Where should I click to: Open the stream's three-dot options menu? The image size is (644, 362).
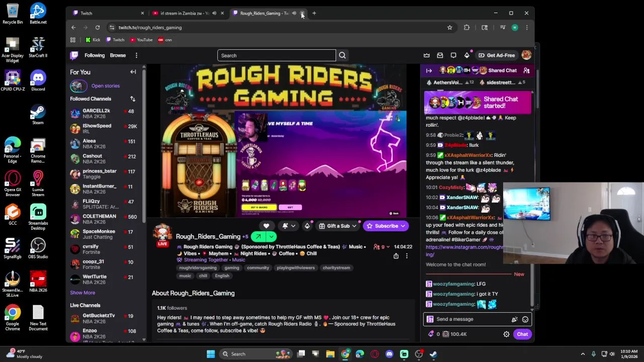click(x=407, y=256)
